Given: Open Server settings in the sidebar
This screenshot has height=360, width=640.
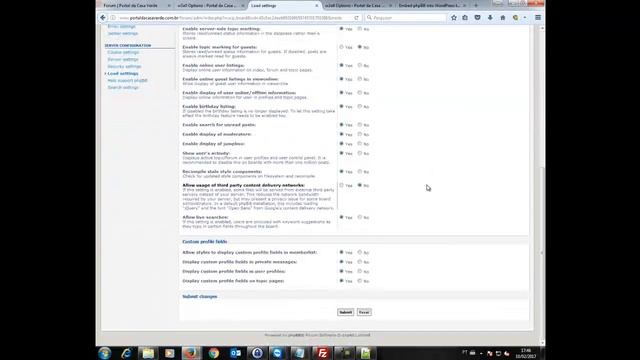Looking at the screenshot, I should (x=123, y=59).
